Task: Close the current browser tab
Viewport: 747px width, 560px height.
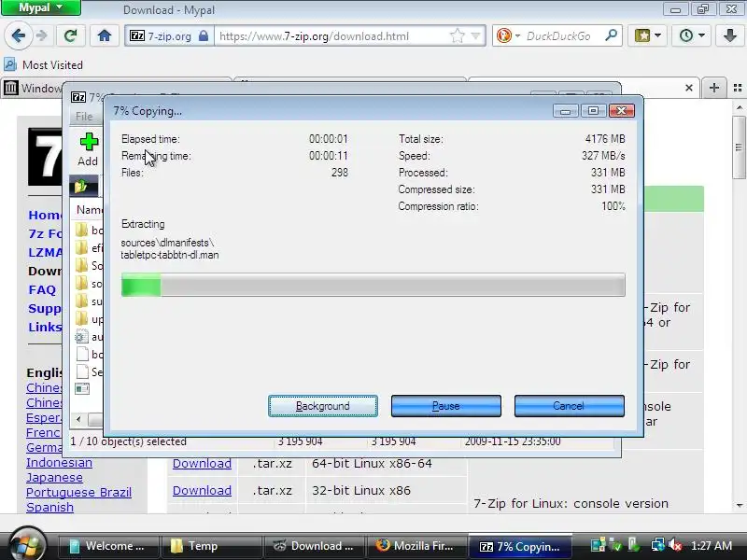Action: click(688, 88)
